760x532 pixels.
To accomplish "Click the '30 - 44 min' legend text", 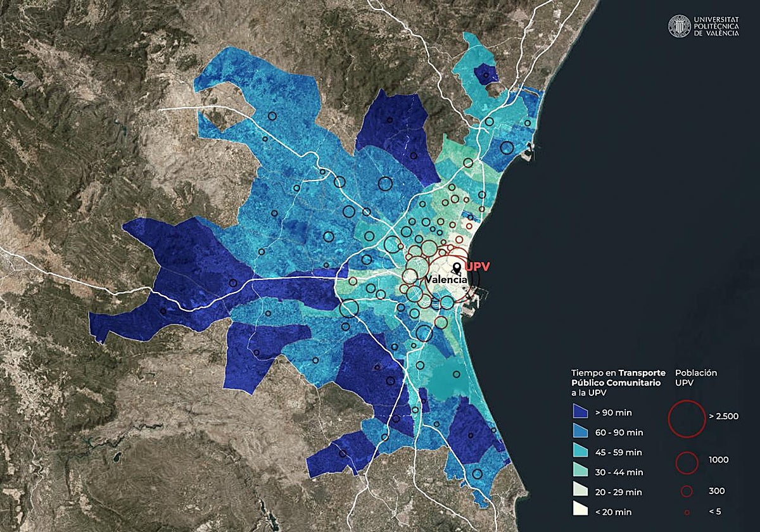I will point(617,472).
